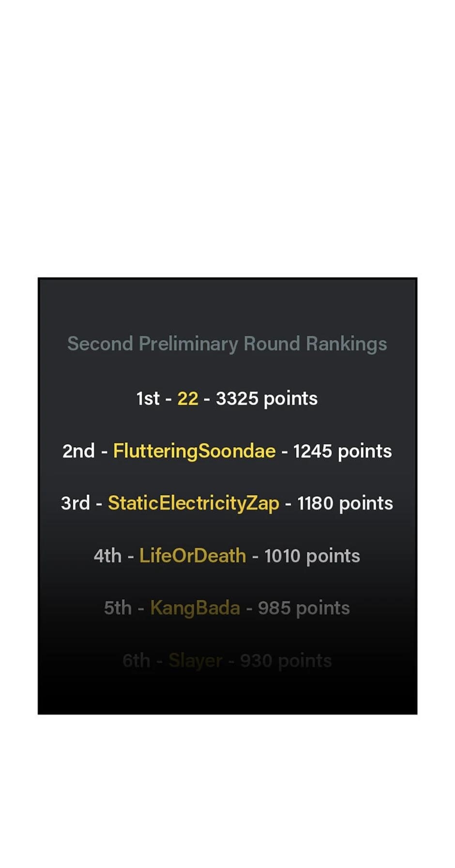Select the username 22 in first place

pyautogui.click(x=188, y=398)
